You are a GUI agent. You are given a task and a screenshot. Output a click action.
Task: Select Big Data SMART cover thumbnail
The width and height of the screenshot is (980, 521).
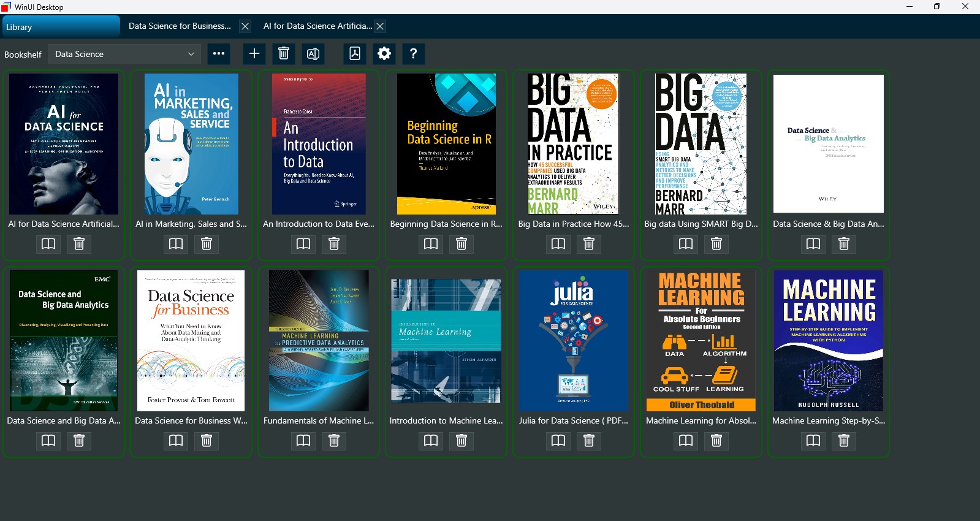[x=701, y=144]
